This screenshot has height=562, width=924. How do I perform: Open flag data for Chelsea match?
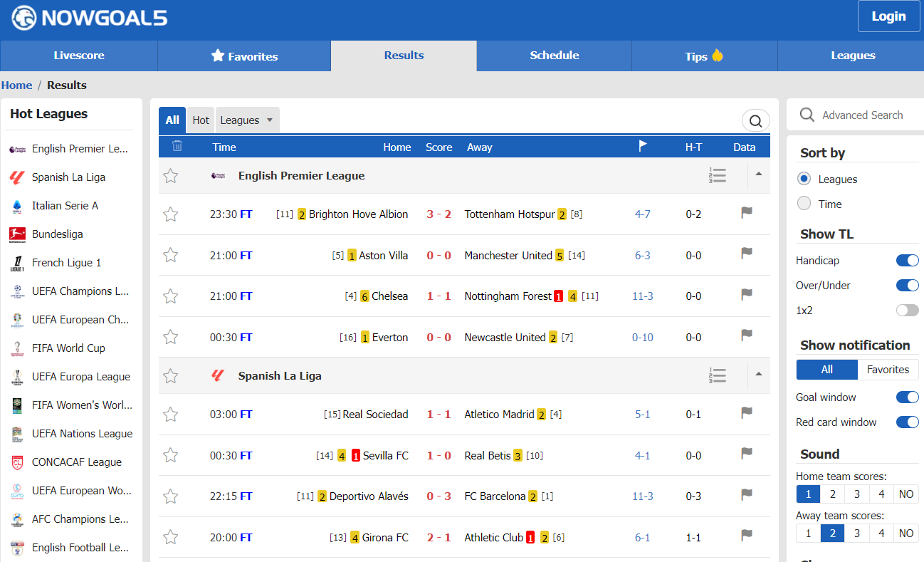(x=747, y=294)
